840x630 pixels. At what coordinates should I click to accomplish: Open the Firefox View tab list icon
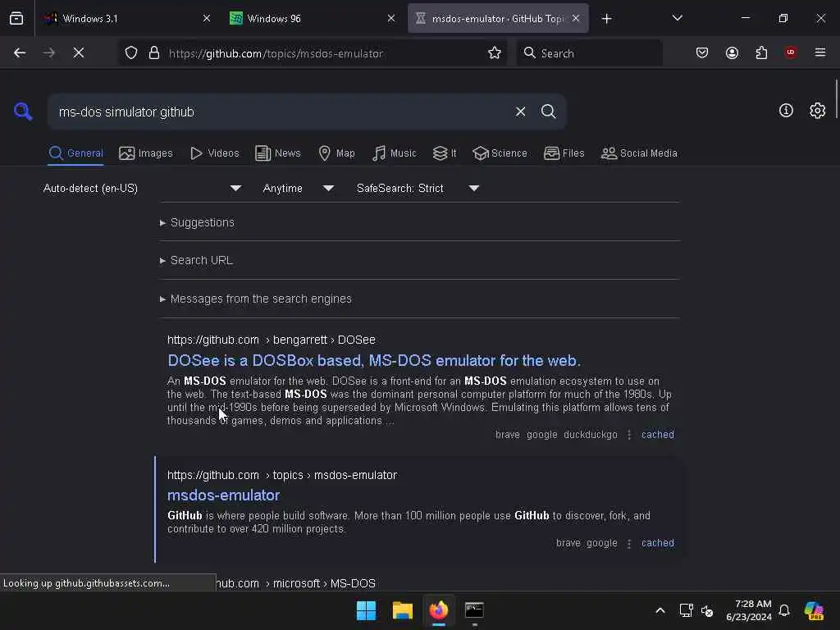point(16,18)
